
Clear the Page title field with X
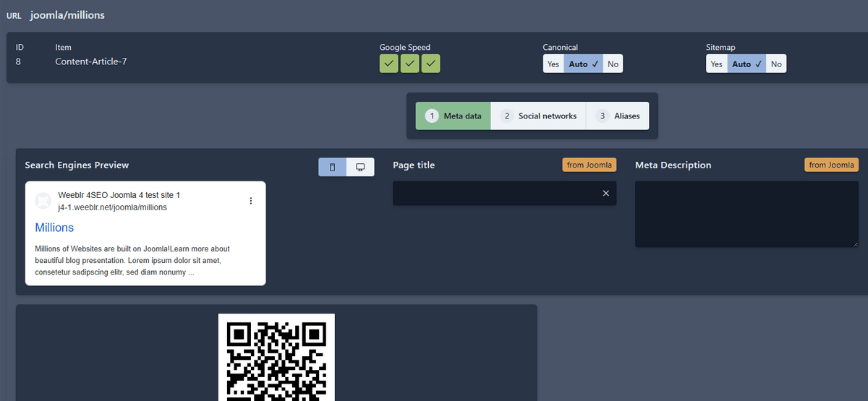coord(606,193)
